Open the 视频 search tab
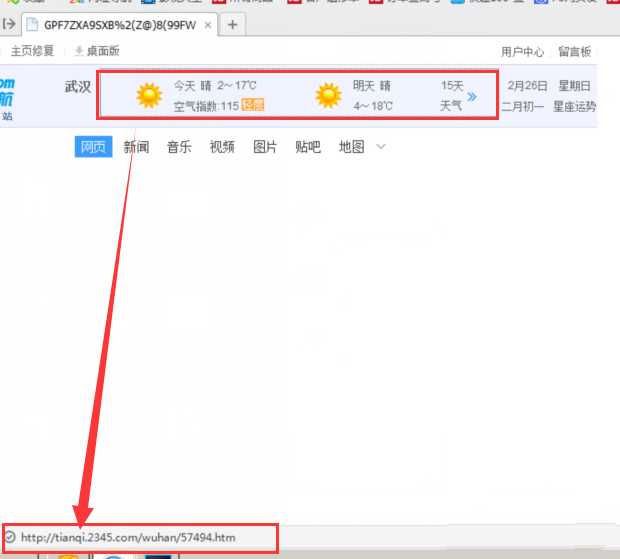The image size is (620, 559). (222, 147)
